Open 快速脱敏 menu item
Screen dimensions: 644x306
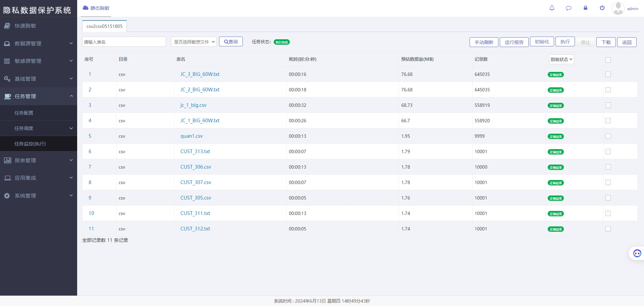tap(39, 26)
